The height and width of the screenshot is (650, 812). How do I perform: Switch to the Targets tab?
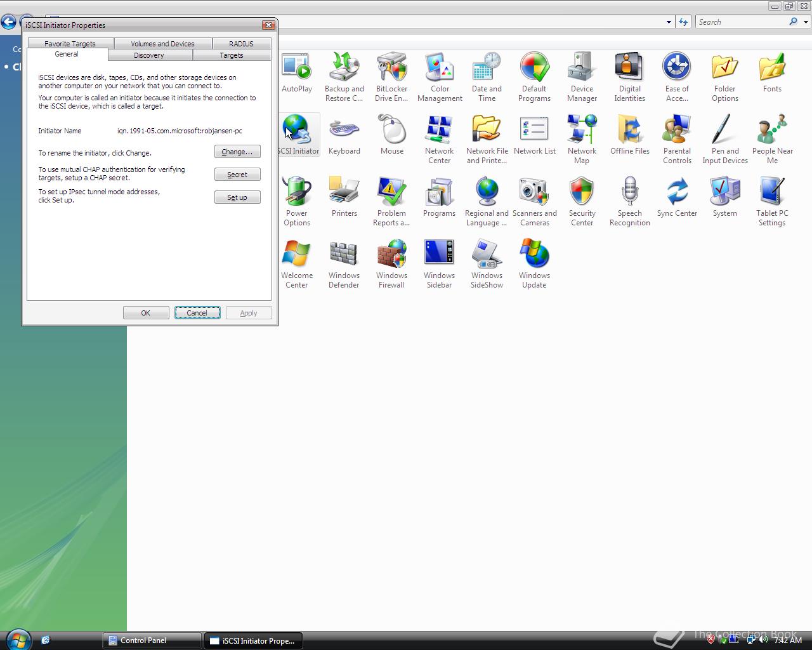pos(232,55)
